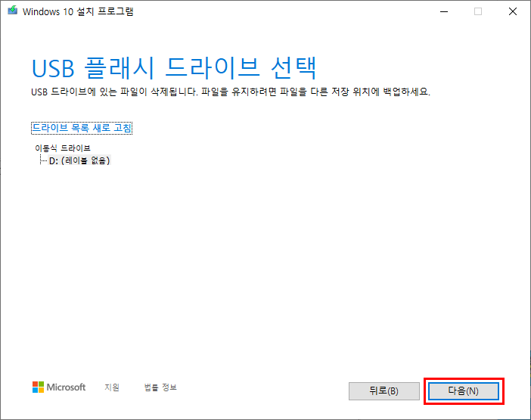
Task: Click the Microsoft logo
Action: 59,387
